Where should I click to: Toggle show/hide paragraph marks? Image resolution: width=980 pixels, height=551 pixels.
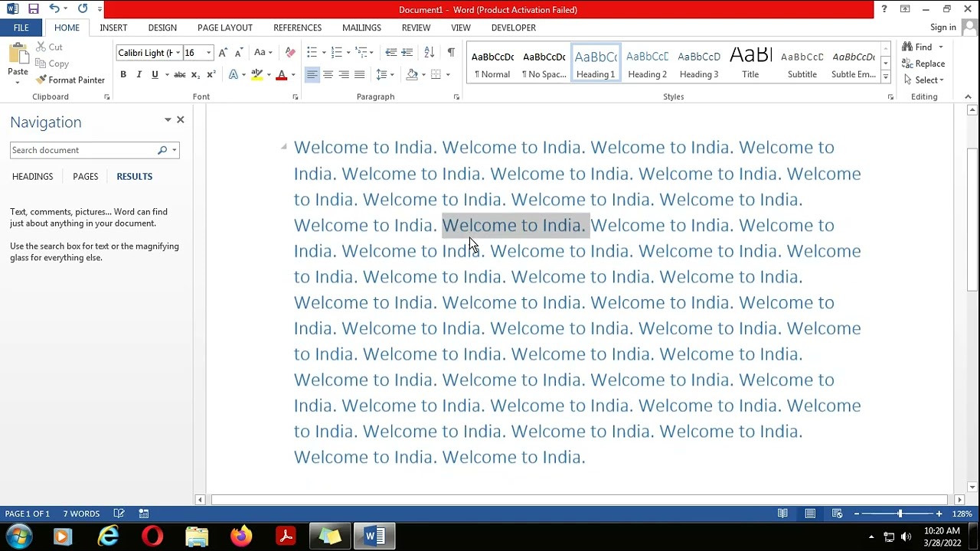tap(451, 52)
